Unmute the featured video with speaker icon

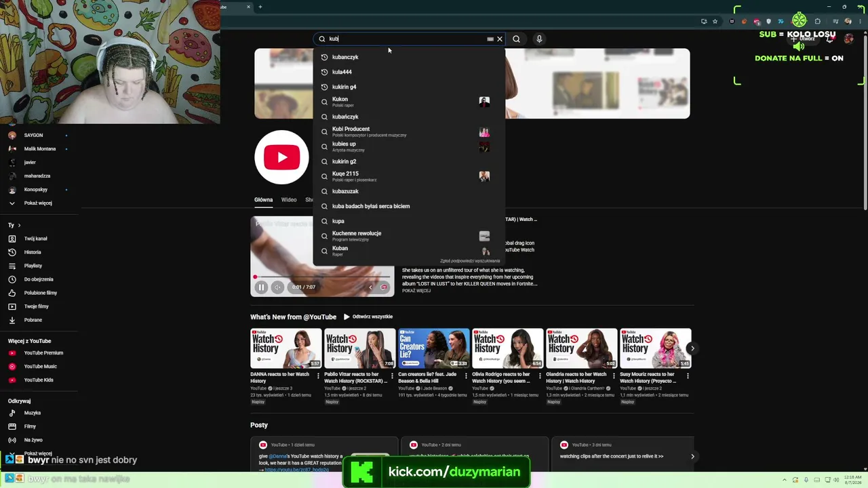pos(277,287)
